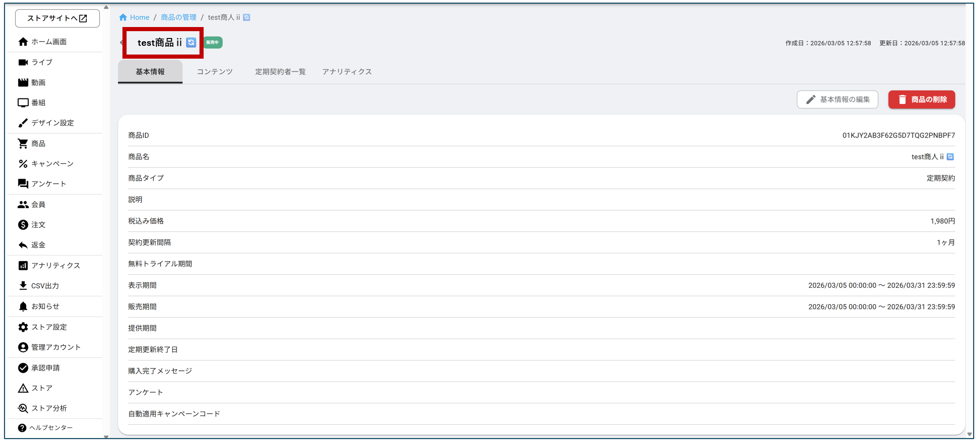Click the sidebar scrollbar down arrow
Viewport: 980px width, 444px height.
[x=106, y=437]
